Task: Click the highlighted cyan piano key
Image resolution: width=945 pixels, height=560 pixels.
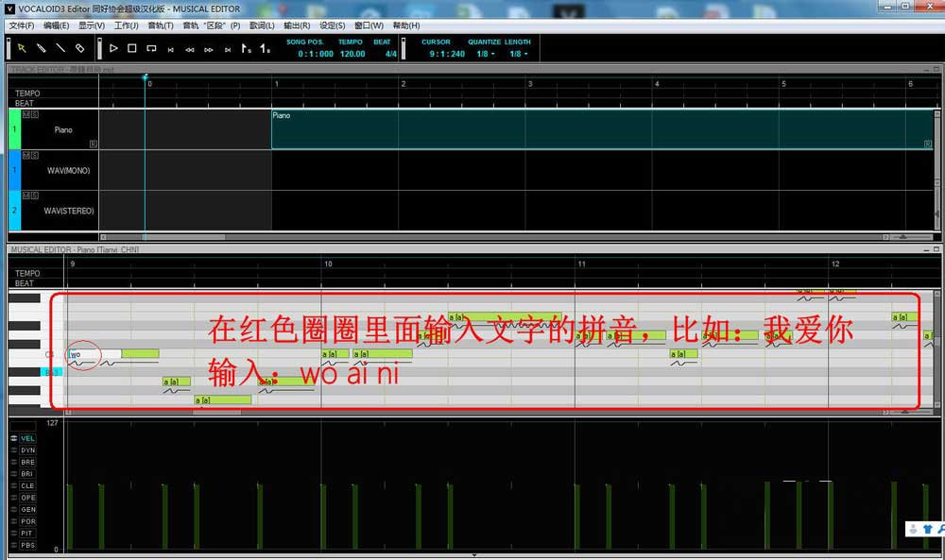Action: pos(51,372)
